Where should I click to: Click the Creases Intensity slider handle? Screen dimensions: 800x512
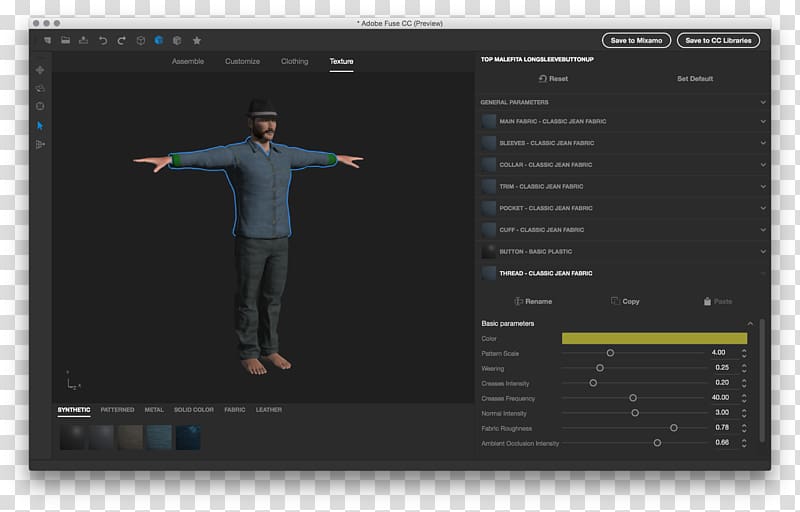pyautogui.click(x=593, y=382)
